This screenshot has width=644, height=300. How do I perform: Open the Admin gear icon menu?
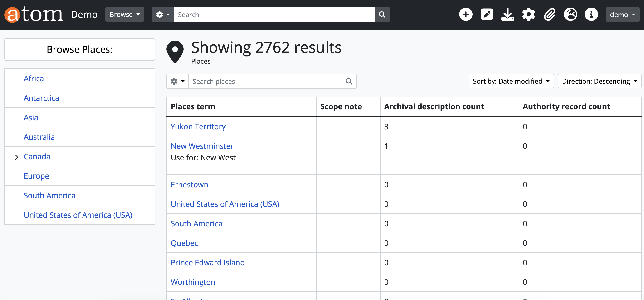coord(528,15)
